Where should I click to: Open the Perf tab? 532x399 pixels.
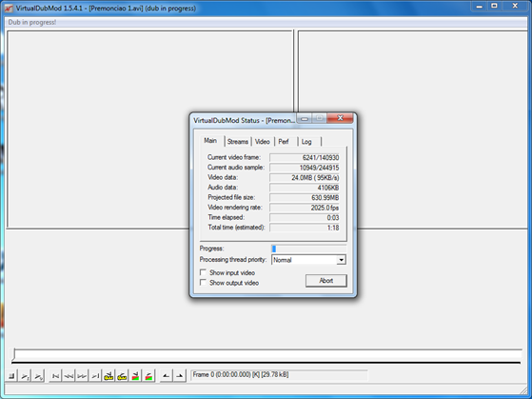[x=284, y=142]
